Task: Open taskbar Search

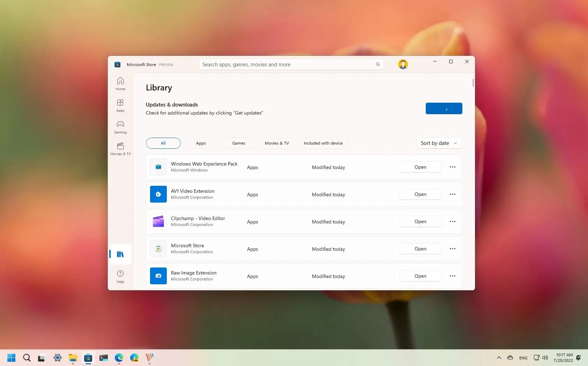Action: point(27,358)
